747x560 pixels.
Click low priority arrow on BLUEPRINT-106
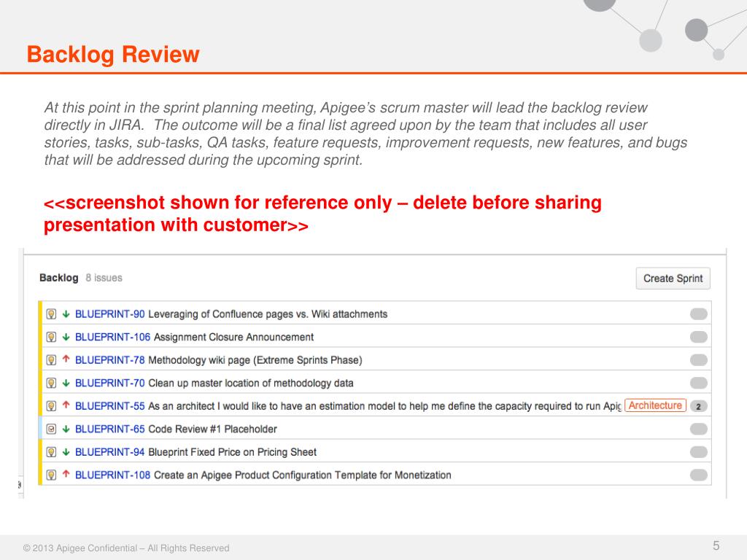(66, 337)
